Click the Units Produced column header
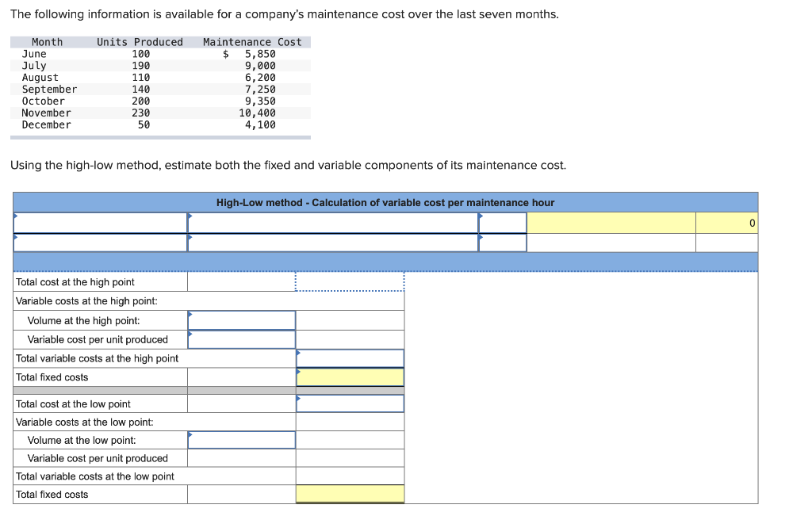The width and height of the screenshot is (812, 520). (x=140, y=42)
